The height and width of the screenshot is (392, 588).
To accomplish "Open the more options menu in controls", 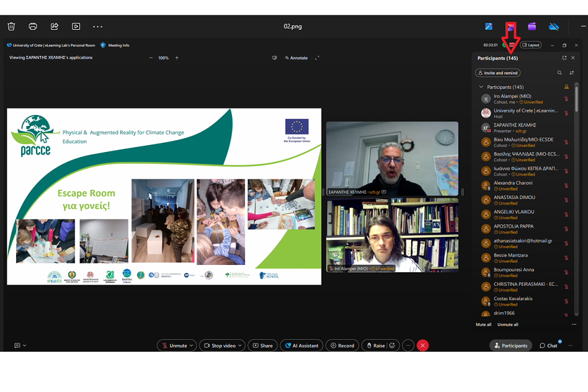I will pyautogui.click(x=408, y=345).
